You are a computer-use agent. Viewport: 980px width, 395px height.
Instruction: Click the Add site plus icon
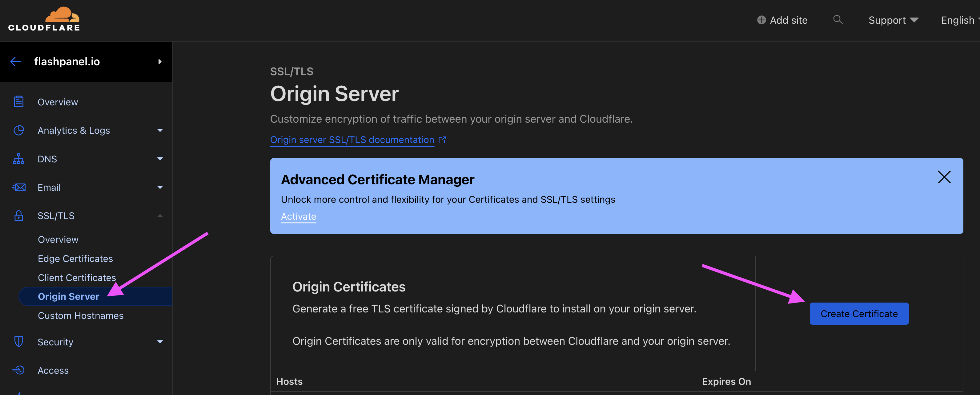tap(762, 20)
